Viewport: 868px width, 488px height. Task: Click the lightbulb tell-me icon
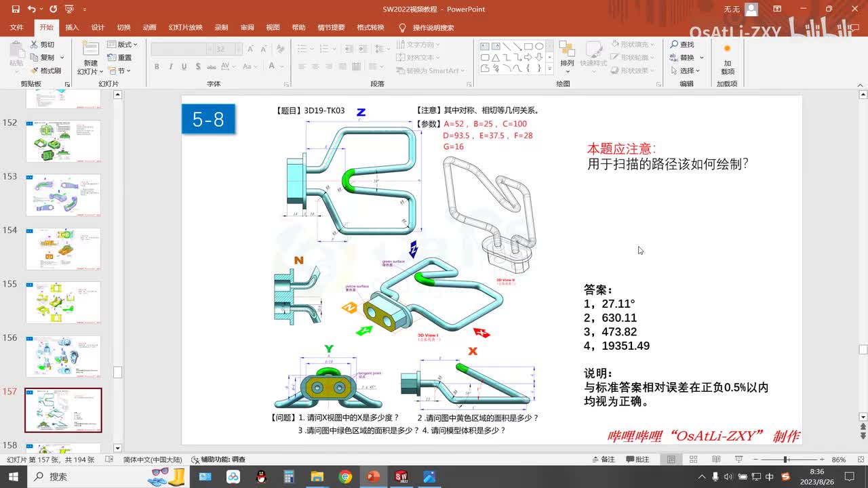tap(402, 28)
